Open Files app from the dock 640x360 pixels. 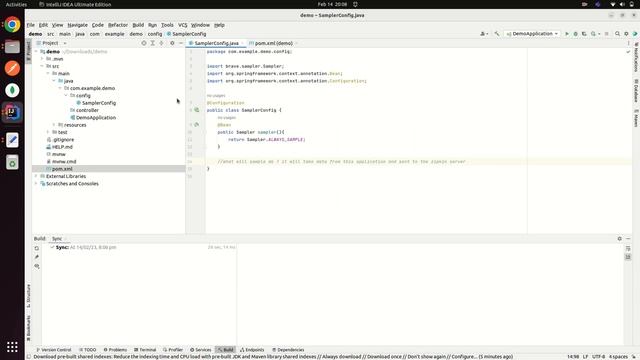12,47
